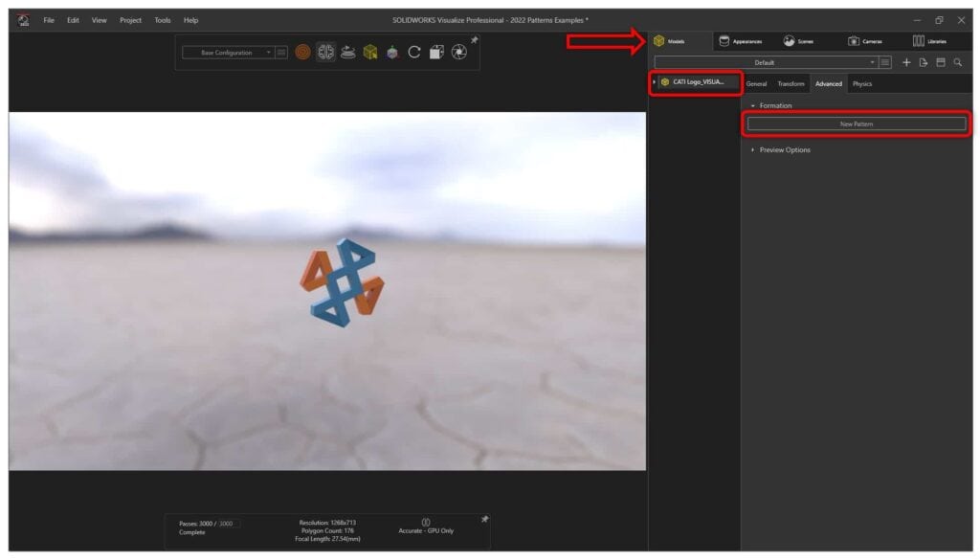Image resolution: width=980 pixels, height=560 pixels.
Task: Pin the heads-up toolbar with the pin icon
Action: pos(474,39)
